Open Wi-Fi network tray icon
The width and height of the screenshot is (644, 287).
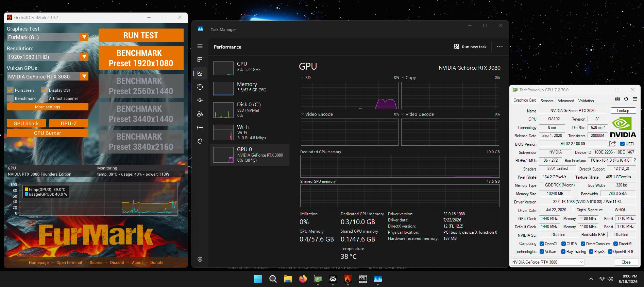(x=602, y=279)
